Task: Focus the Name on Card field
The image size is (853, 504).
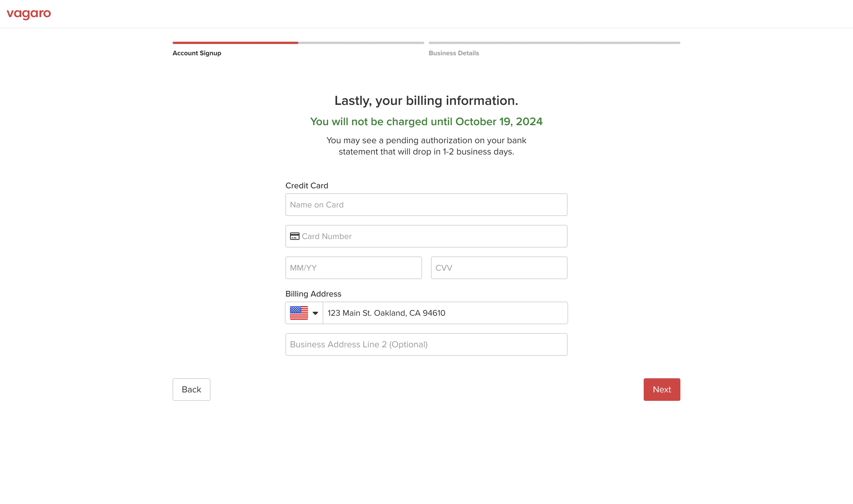Action: pos(426,205)
